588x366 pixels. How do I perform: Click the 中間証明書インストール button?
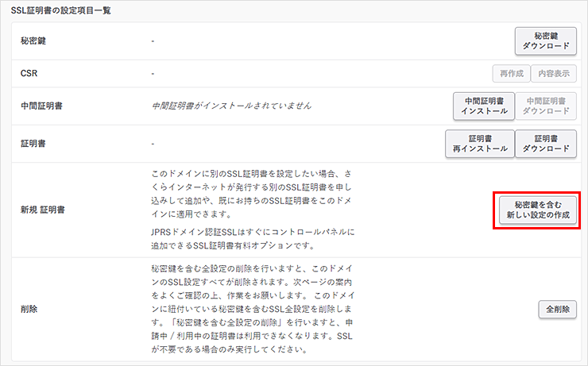click(483, 106)
